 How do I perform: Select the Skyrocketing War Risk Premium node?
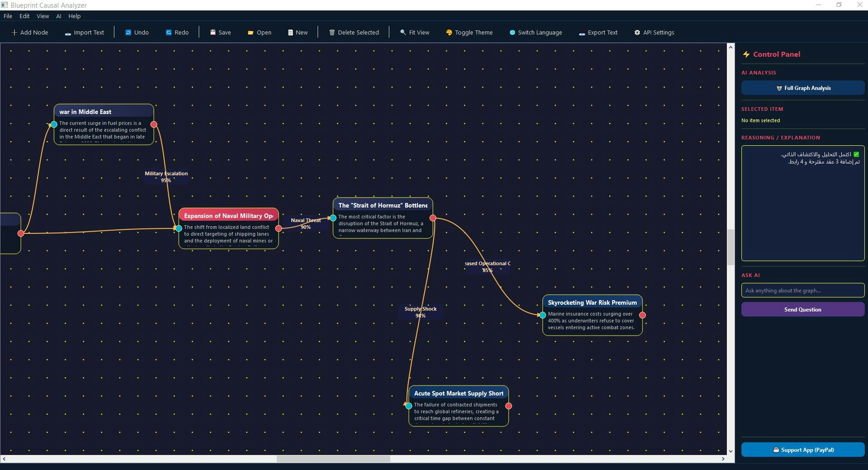pyautogui.click(x=592, y=302)
